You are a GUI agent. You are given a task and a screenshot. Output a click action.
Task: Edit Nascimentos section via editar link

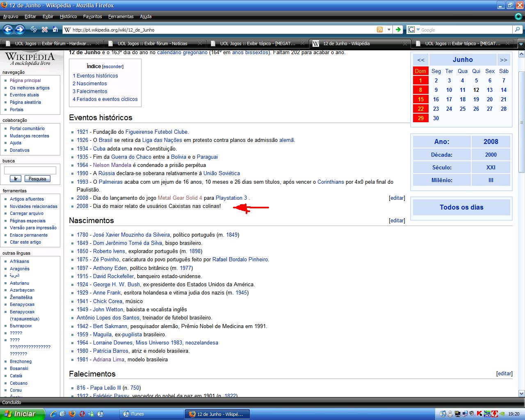tap(397, 220)
